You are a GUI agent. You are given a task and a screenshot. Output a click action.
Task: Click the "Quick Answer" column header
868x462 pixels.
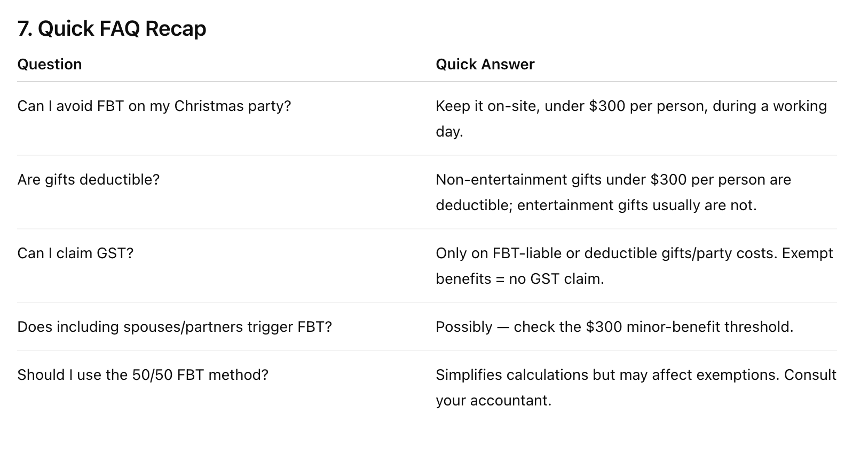[x=485, y=65]
